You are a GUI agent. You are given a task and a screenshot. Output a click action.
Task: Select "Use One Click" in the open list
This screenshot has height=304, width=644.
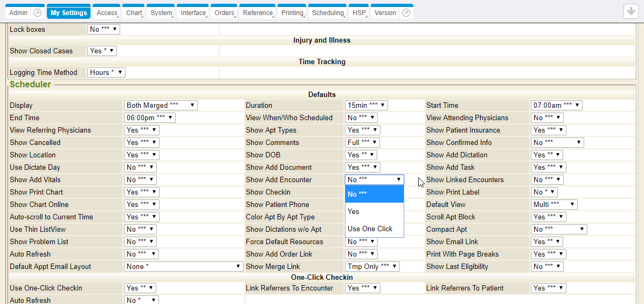tap(370, 229)
